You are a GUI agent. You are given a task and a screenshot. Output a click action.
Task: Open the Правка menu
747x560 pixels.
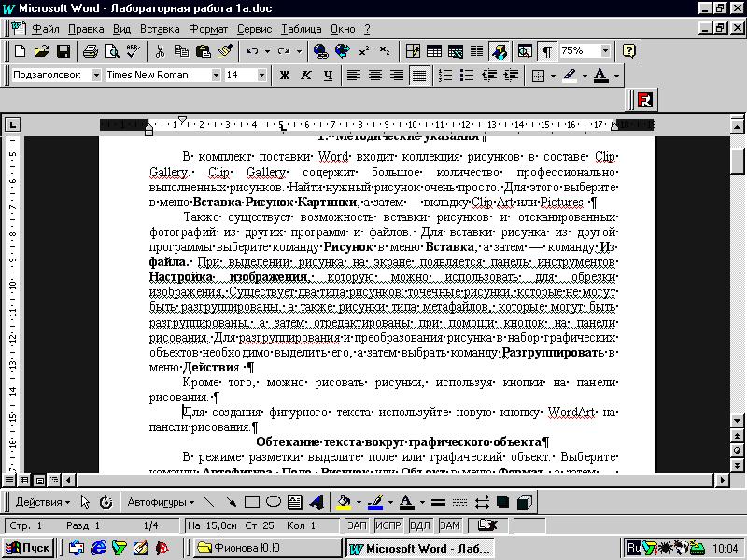point(86,29)
